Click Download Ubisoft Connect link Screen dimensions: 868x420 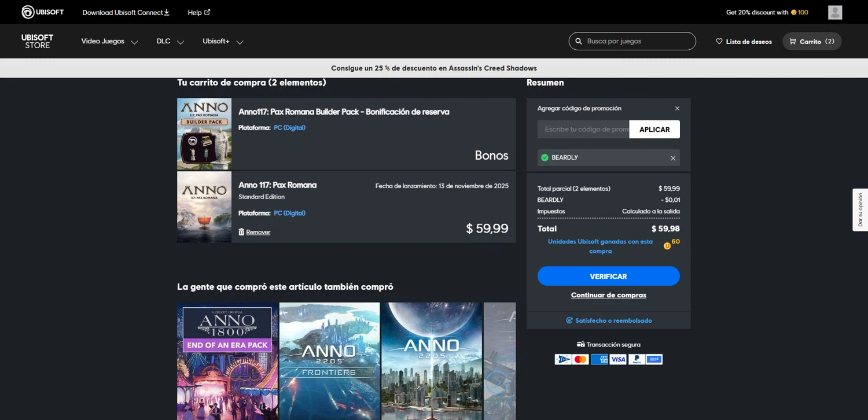[x=126, y=12]
